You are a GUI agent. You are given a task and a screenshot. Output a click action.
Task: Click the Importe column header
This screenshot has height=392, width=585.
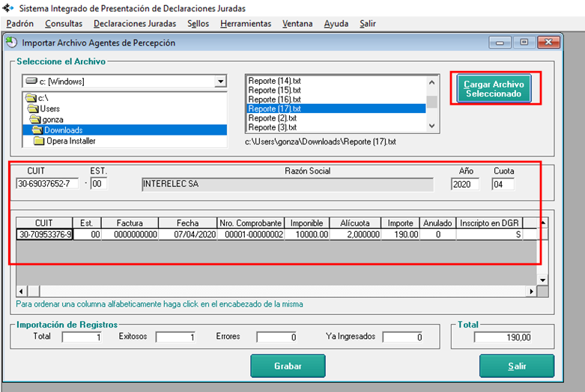point(400,223)
